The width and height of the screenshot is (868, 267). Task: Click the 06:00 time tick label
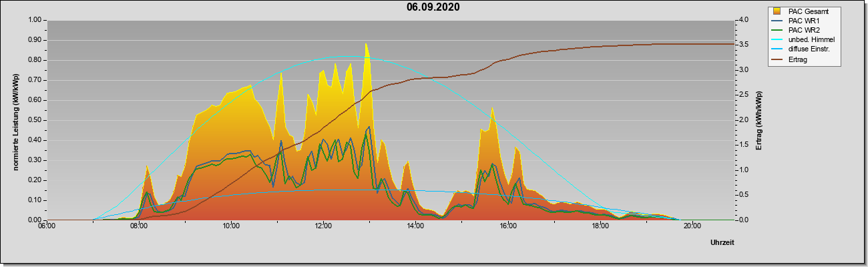[x=47, y=226]
